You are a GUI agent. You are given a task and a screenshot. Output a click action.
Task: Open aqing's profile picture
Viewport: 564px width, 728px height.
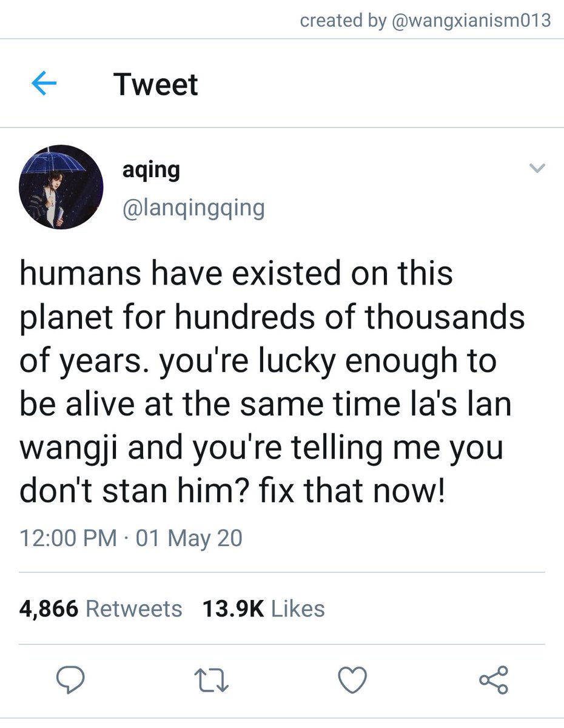[x=61, y=187]
